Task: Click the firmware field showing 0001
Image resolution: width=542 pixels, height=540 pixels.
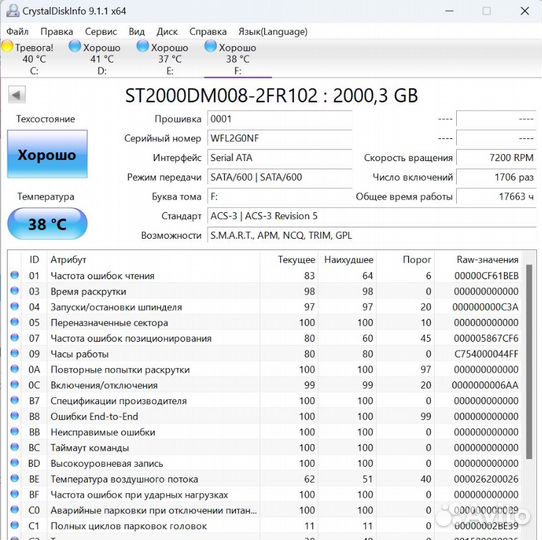Action: pyautogui.click(x=280, y=119)
